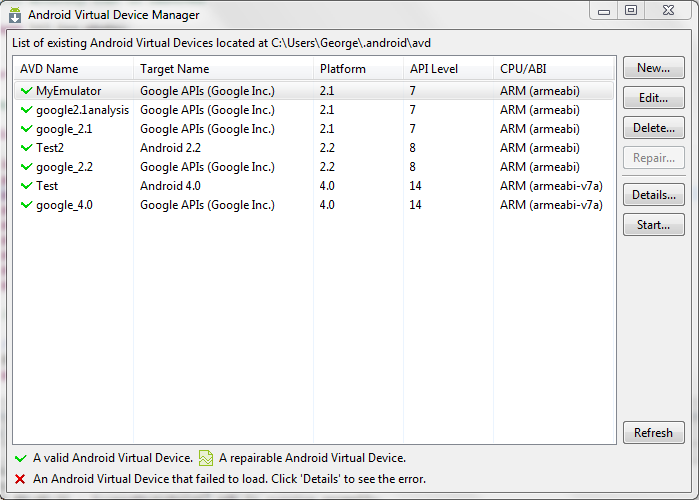Image resolution: width=699 pixels, height=500 pixels.
Task: Open Details... for the selected AVD
Action: coord(654,195)
